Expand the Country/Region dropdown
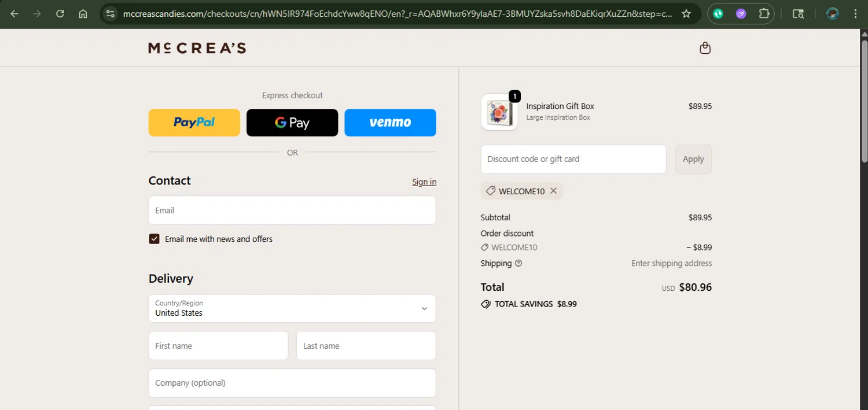Screen dimensions: 868x410 pos(292,308)
